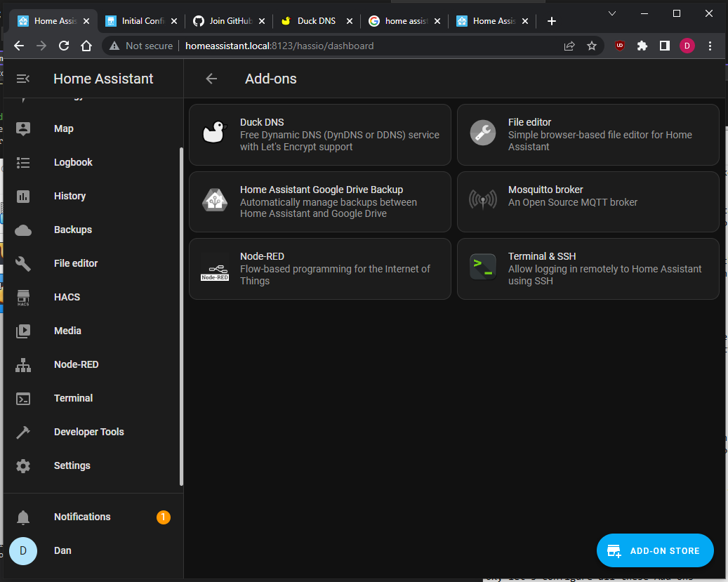The width and height of the screenshot is (728, 582).
Task: Open the File editor wrench icon in sidebar
Action: point(23,263)
